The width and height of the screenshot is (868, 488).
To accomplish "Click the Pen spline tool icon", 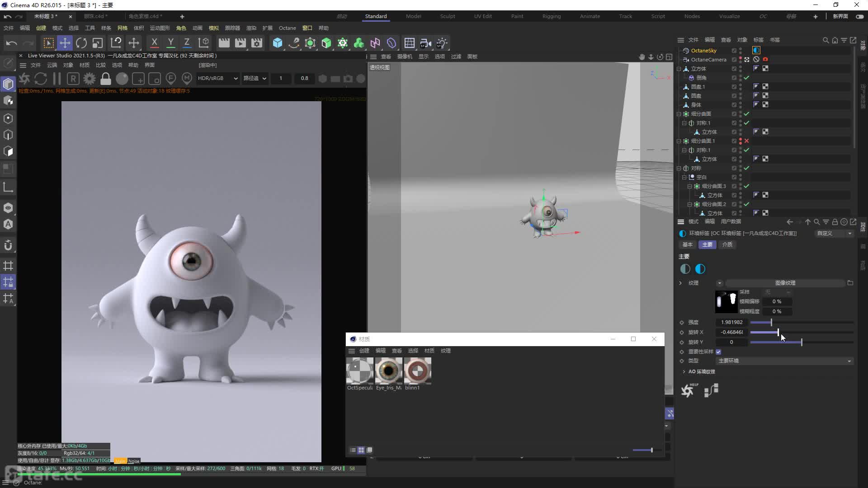I will 294,43.
